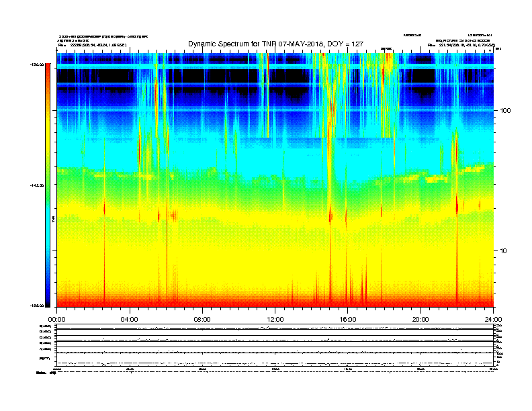Image resolution: width=532 pixels, height=411 pixels.
Task: Click the rainbow intensity color bar
Action: pos(48,185)
